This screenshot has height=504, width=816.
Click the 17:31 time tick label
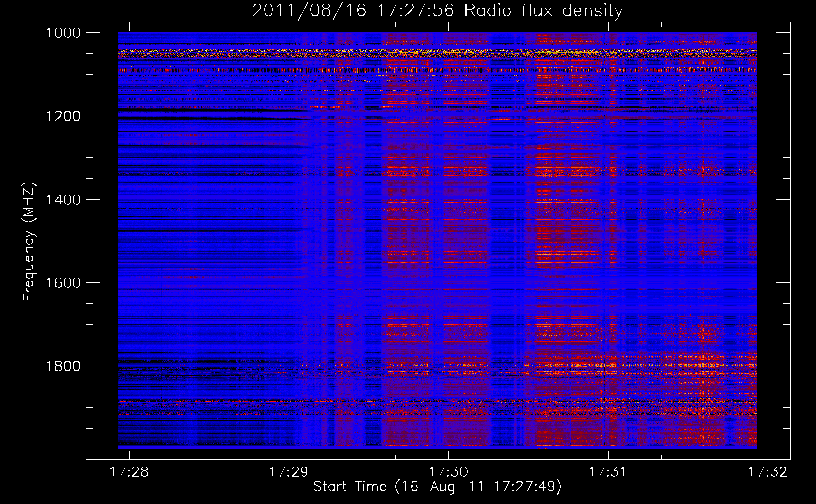click(x=608, y=472)
